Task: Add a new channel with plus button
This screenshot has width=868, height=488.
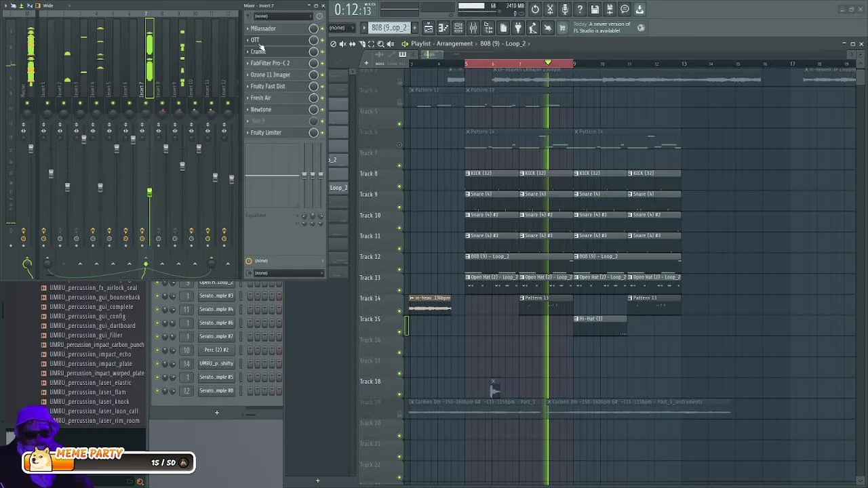Action: click(217, 412)
